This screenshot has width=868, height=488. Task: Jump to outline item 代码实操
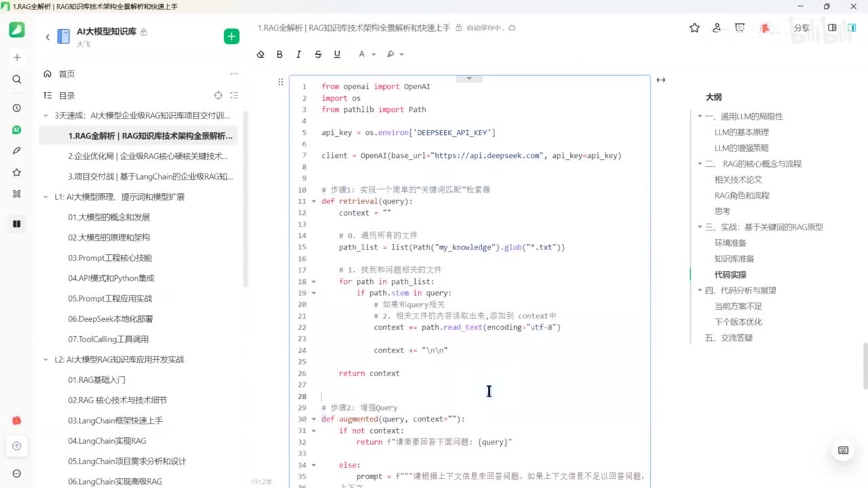pos(730,274)
